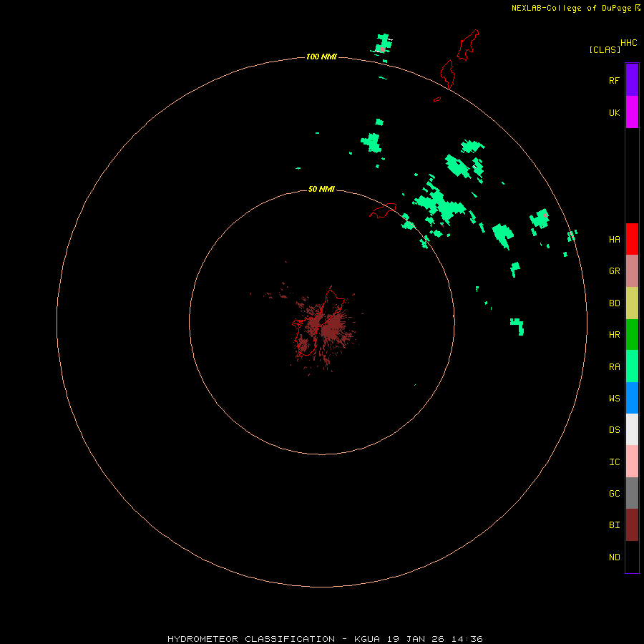The width and height of the screenshot is (644, 644).
Task: Click the UK magenta color swatch
Action: click(x=632, y=112)
